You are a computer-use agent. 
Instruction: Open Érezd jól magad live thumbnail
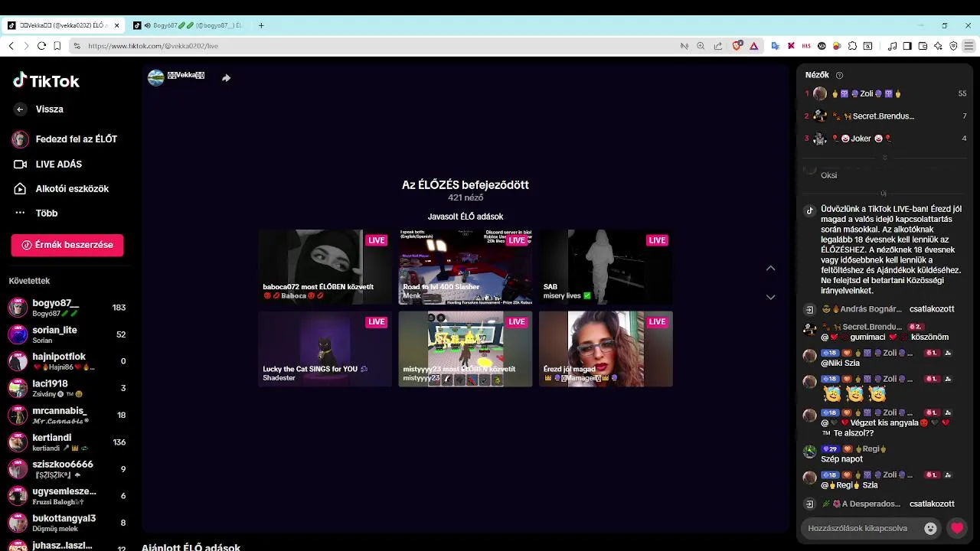(x=606, y=349)
